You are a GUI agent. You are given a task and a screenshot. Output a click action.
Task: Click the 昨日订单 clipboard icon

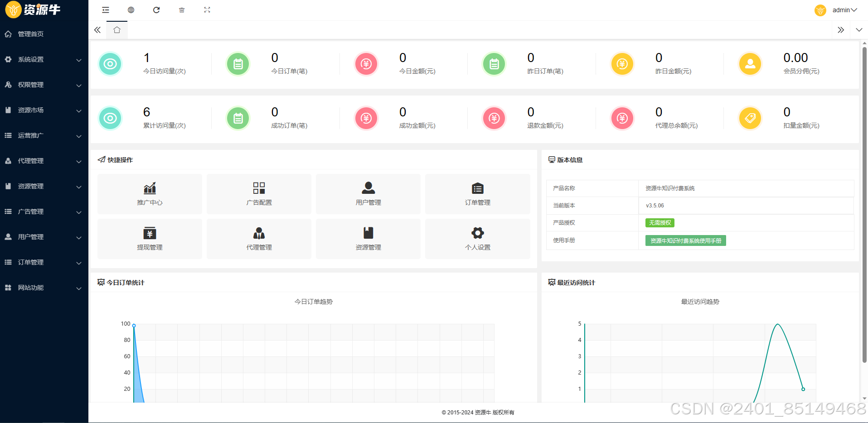494,64
